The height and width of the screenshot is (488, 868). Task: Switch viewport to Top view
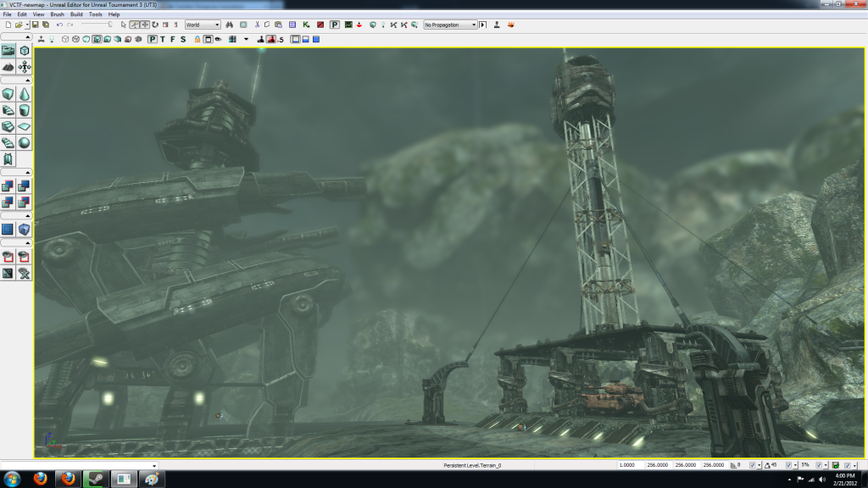click(163, 39)
